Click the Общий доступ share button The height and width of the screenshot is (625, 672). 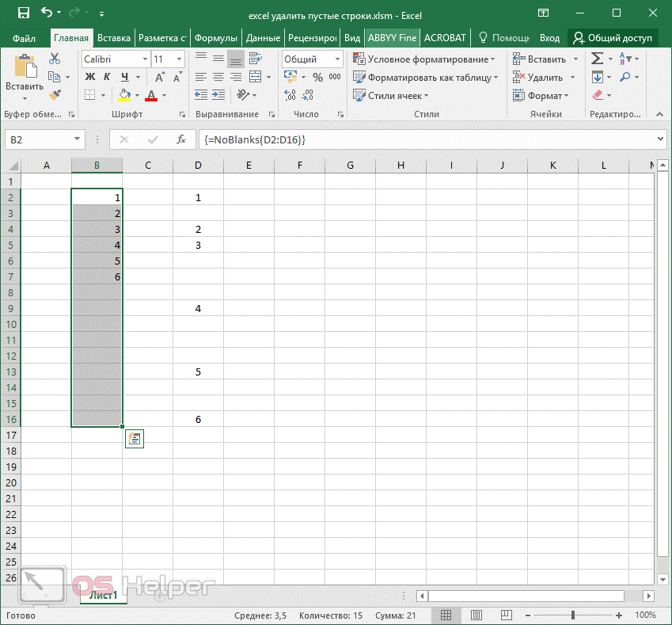pyautogui.click(x=613, y=38)
